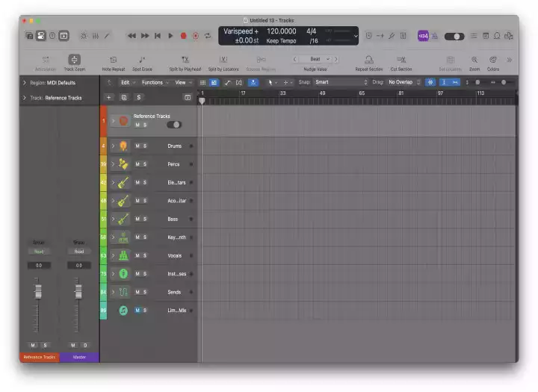
Task: Open the Mixer from the control bar
Action: pyautogui.click(x=96, y=36)
